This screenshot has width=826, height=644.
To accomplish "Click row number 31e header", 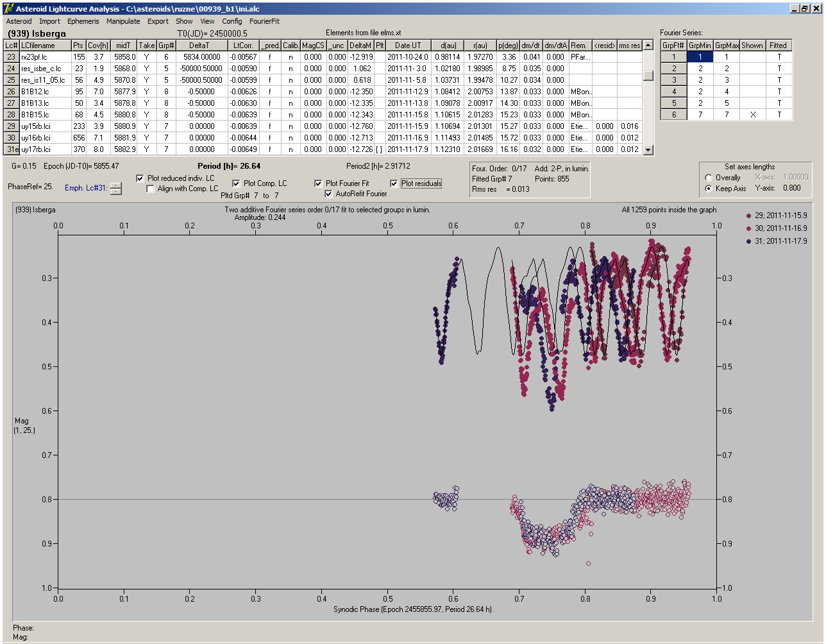I will coord(12,149).
